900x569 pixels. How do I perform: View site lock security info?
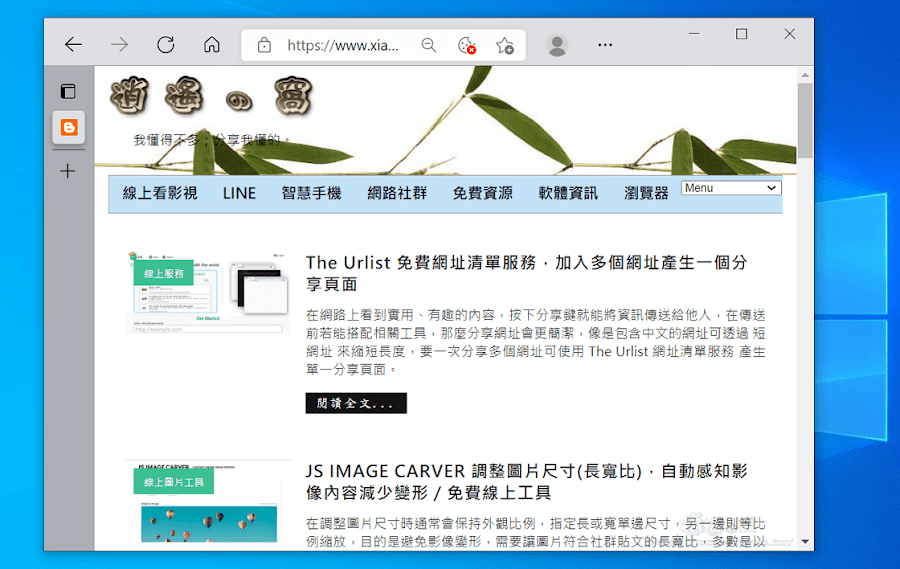pos(264,45)
